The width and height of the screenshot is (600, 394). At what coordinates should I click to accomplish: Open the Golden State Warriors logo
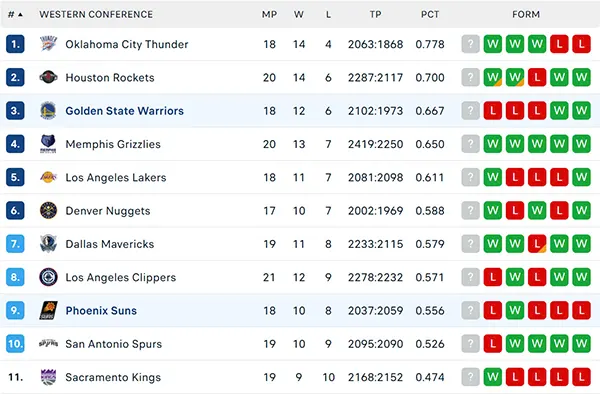[48, 111]
